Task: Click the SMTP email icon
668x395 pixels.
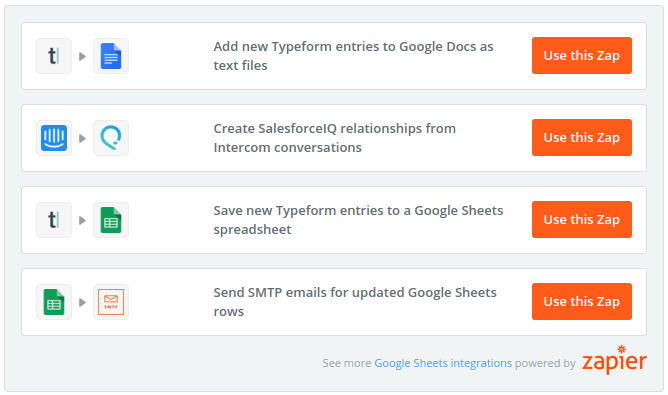Action: 111,302
